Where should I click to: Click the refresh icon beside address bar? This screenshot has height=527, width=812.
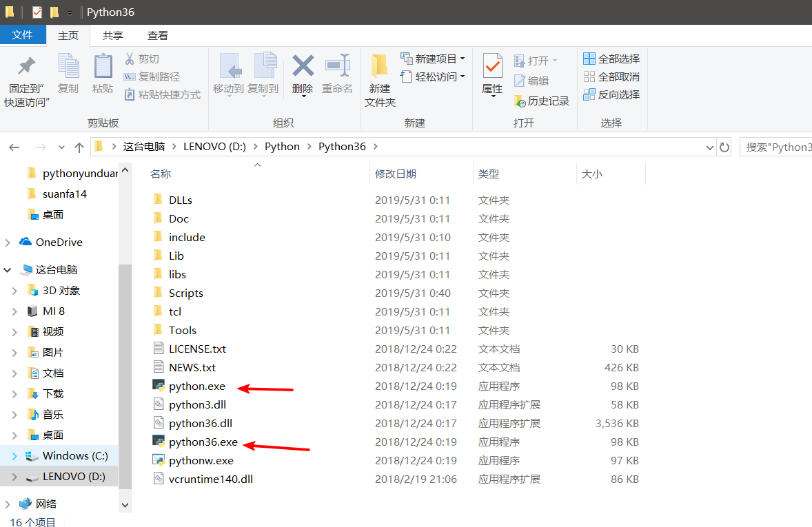pyautogui.click(x=724, y=147)
